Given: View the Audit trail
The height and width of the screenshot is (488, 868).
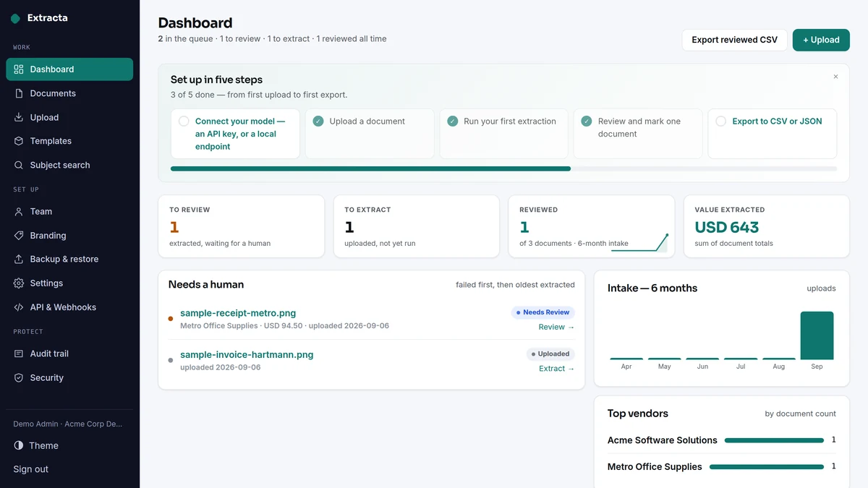Looking at the screenshot, I should click(69, 354).
